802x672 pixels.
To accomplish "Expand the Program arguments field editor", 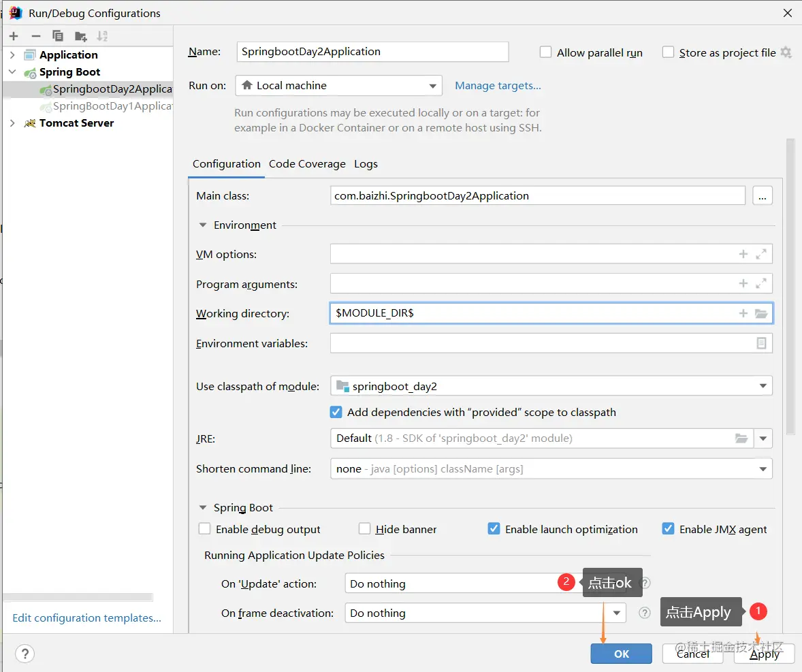I will (x=761, y=283).
